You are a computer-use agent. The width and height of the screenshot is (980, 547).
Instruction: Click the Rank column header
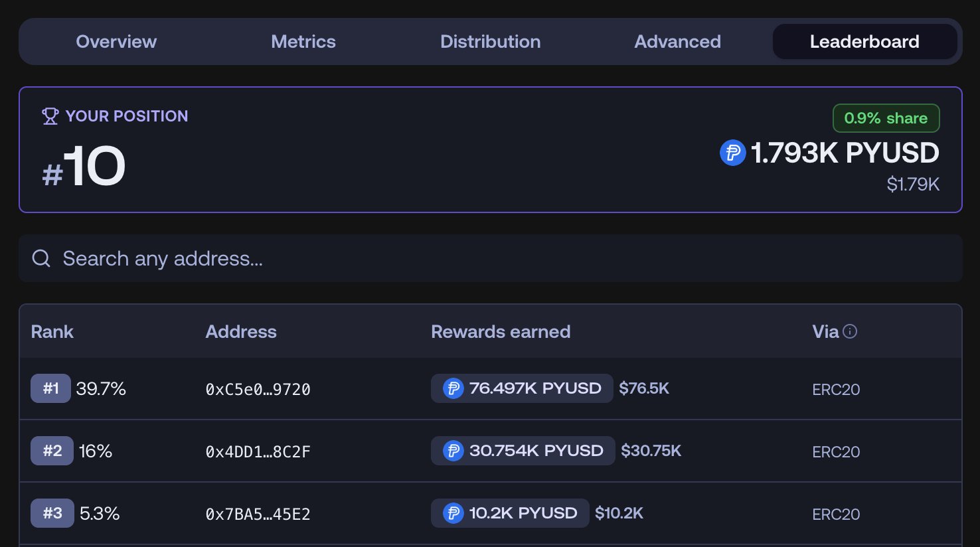(52, 332)
